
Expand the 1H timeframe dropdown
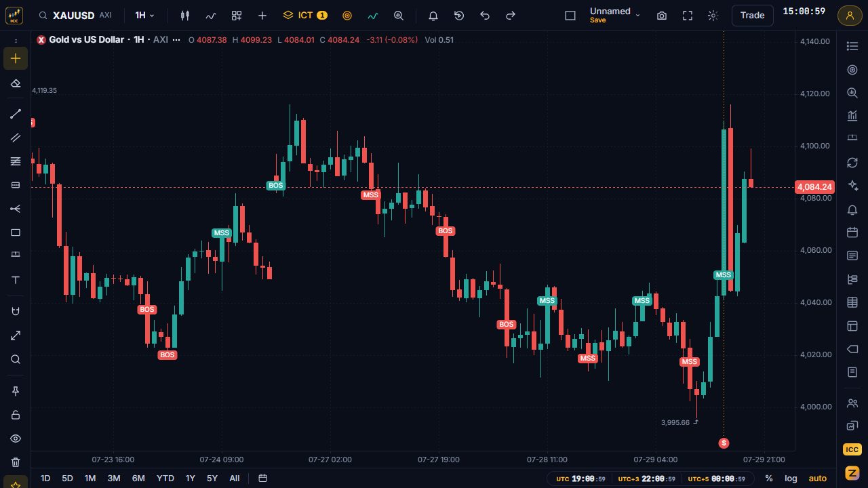click(144, 15)
